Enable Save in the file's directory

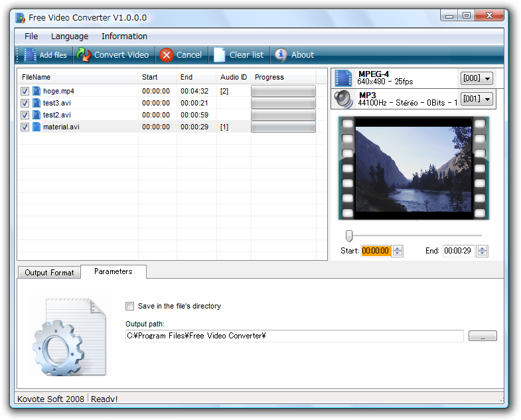point(129,306)
